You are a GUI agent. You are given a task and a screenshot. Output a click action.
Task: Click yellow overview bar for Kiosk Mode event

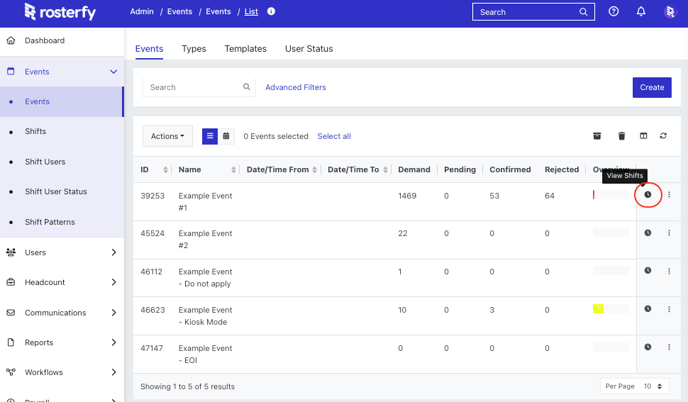coord(598,309)
